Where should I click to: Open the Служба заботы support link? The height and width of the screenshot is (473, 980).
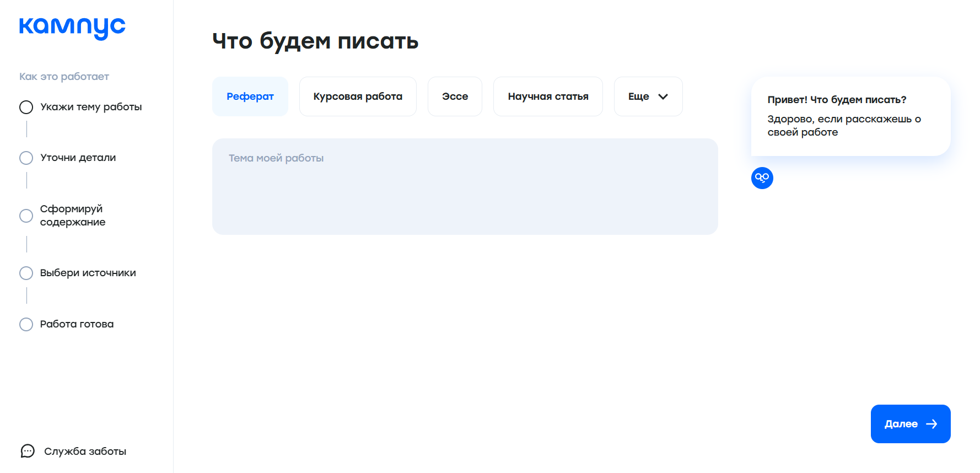(x=85, y=451)
